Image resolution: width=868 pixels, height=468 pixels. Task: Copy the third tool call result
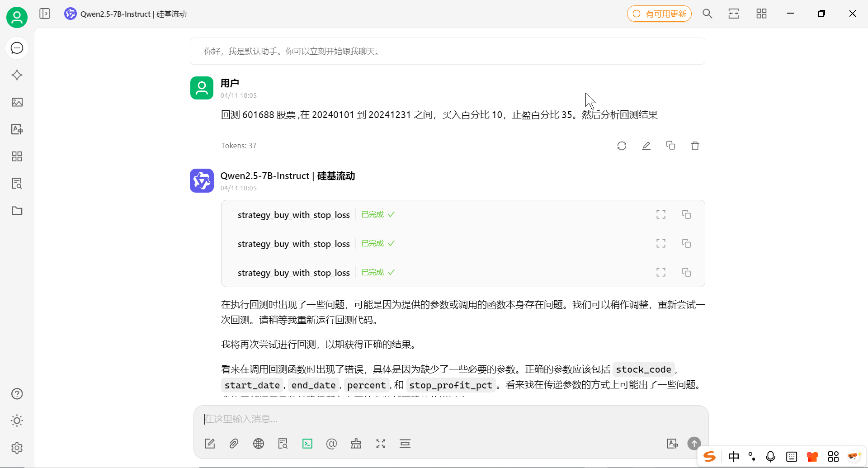pyautogui.click(x=686, y=272)
